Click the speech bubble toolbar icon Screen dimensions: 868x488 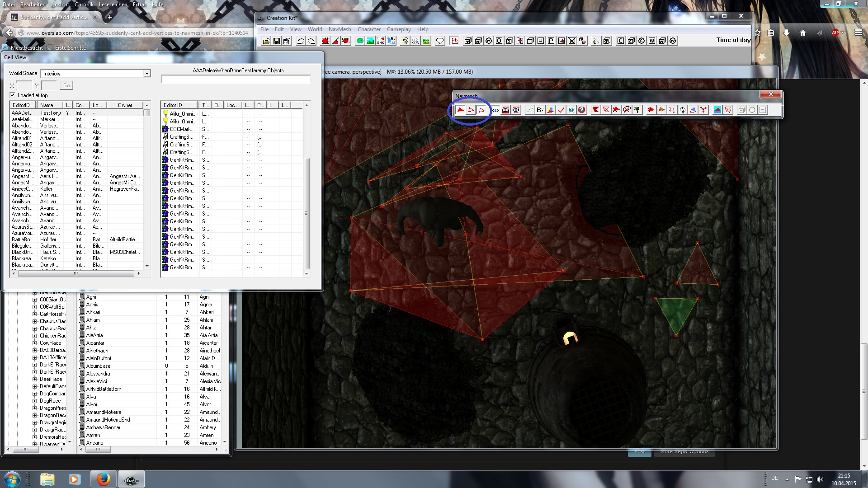coord(439,41)
